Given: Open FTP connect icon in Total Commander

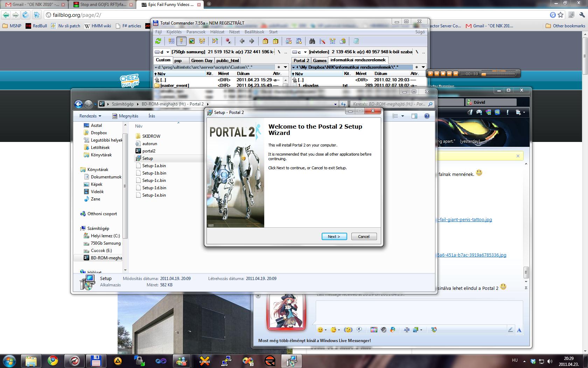Looking at the screenshot, I should 289,41.
